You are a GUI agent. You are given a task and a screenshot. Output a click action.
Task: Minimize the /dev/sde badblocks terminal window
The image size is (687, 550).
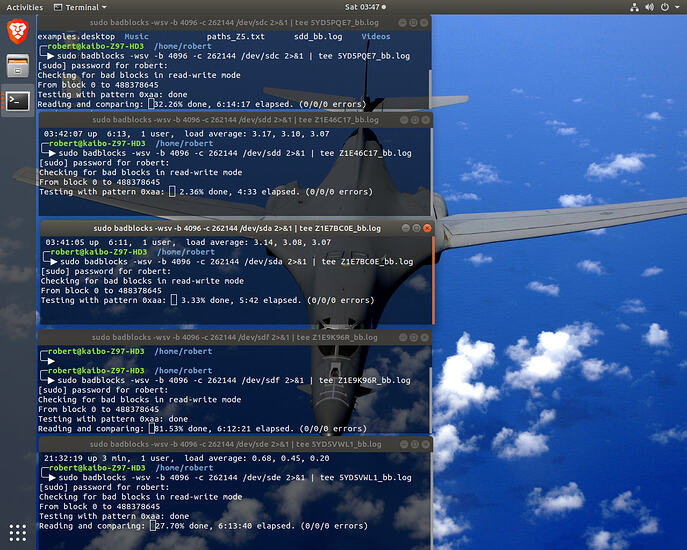click(404, 444)
